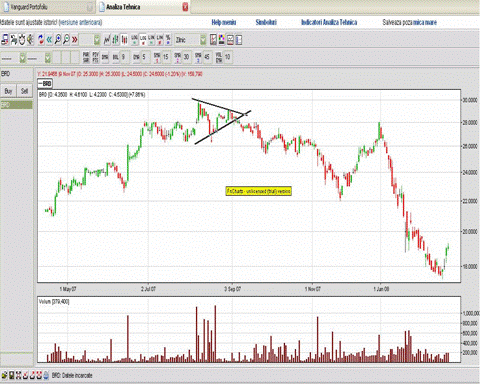Click the first status bar icon at bottom left
The image size is (480, 384).
coord(4,376)
